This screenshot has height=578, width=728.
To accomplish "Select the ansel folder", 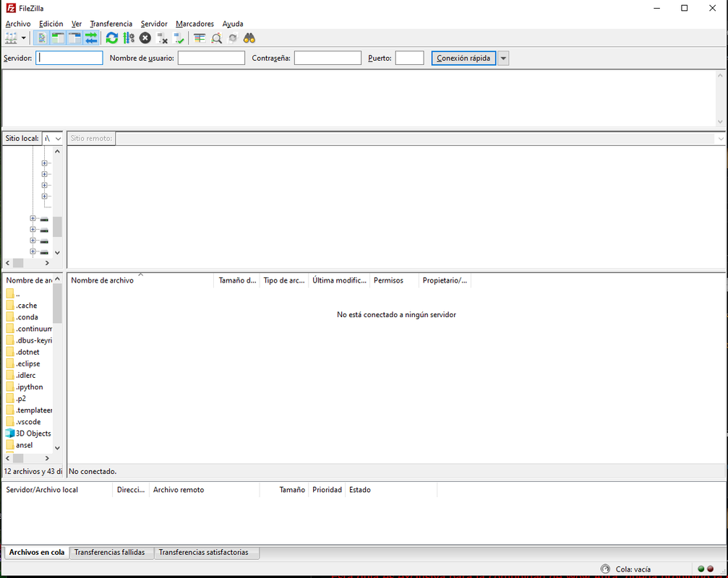I will click(24, 445).
